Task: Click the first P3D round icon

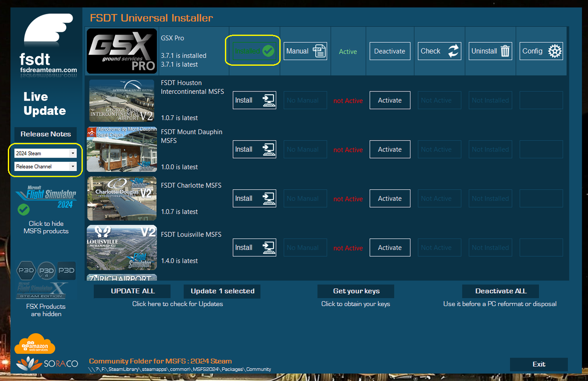Action: (x=26, y=271)
